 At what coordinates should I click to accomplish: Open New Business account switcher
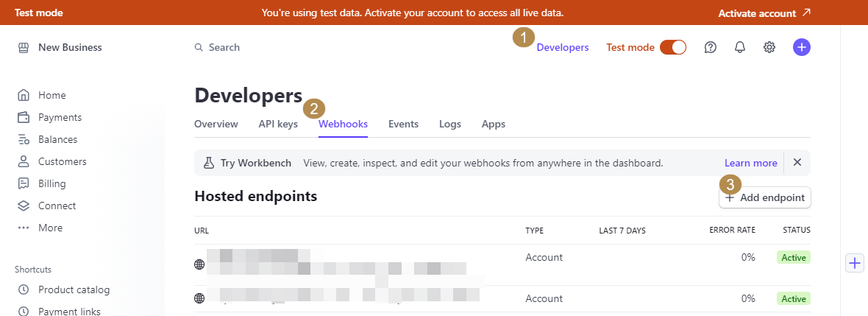tap(69, 47)
